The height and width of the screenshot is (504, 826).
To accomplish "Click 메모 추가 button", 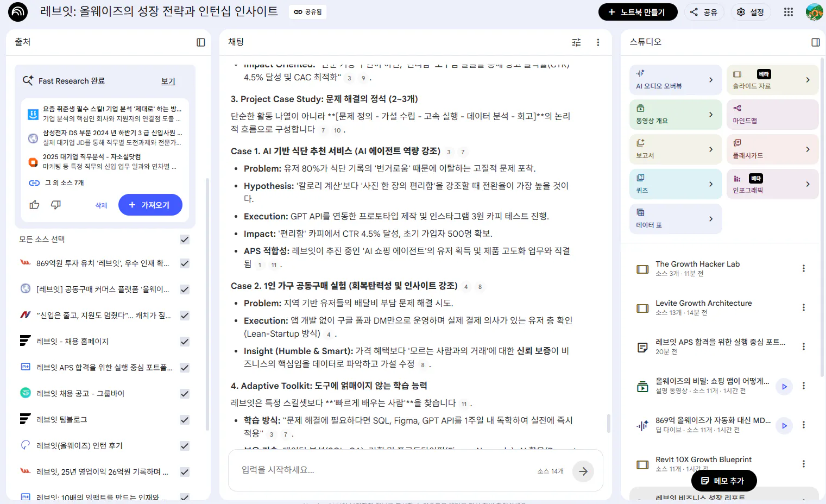I will click(723, 481).
